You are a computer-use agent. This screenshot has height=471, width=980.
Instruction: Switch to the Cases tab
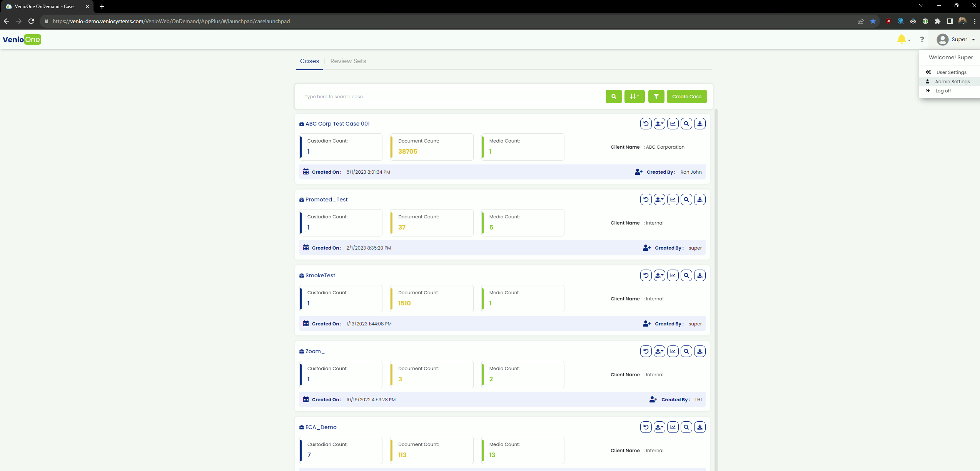click(309, 61)
